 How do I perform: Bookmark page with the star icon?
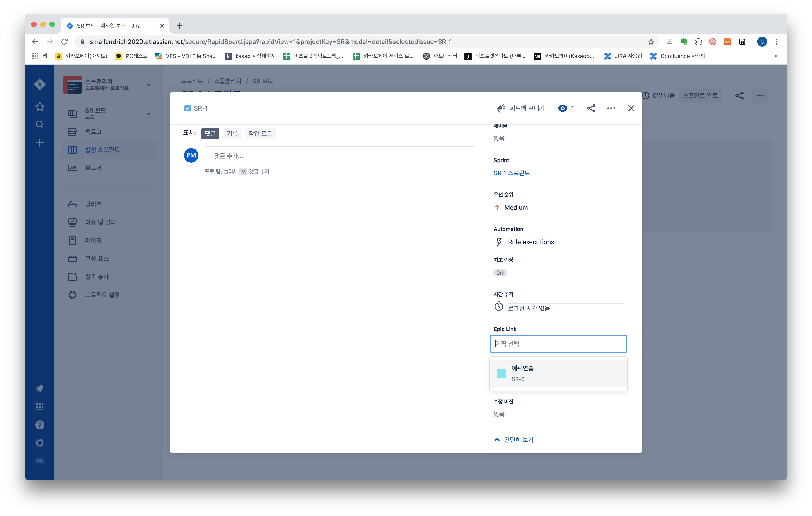click(x=651, y=42)
